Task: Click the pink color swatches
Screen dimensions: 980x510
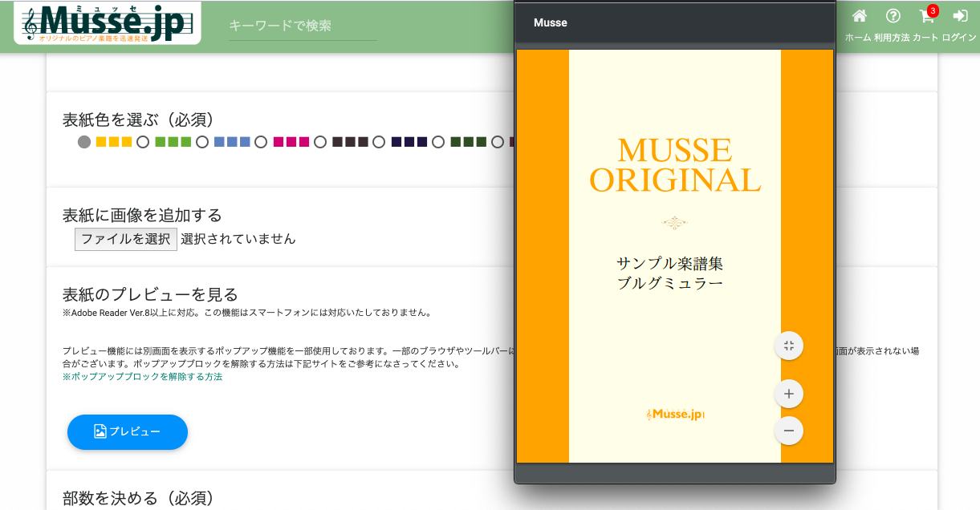Action: (x=291, y=142)
